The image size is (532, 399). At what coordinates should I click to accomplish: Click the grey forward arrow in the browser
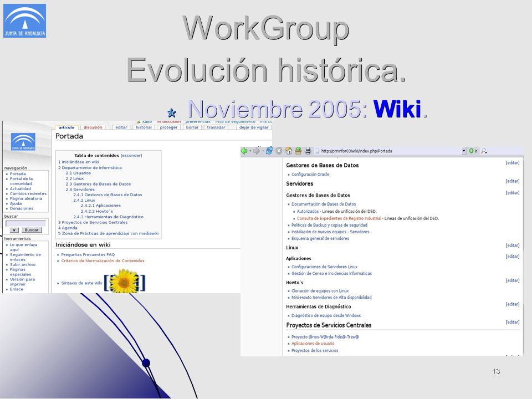tap(257, 151)
